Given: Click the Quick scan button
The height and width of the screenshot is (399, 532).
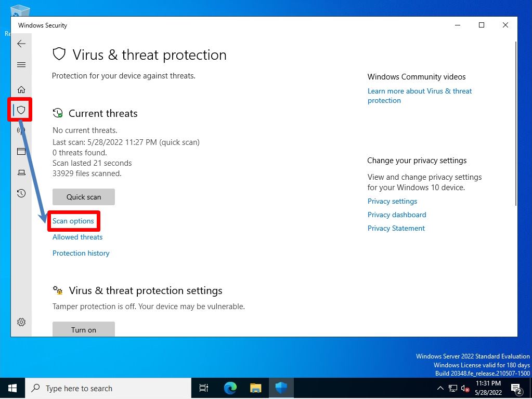Looking at the screenshot, I should (83, 197).
